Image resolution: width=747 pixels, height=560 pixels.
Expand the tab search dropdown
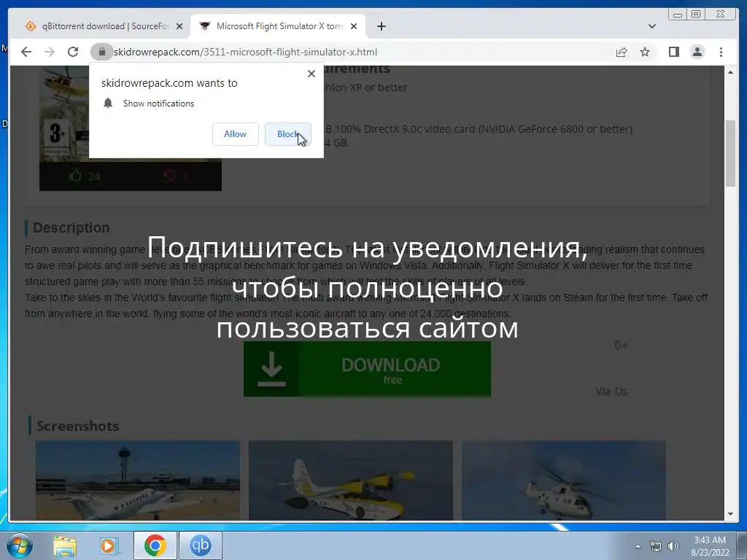652,26
